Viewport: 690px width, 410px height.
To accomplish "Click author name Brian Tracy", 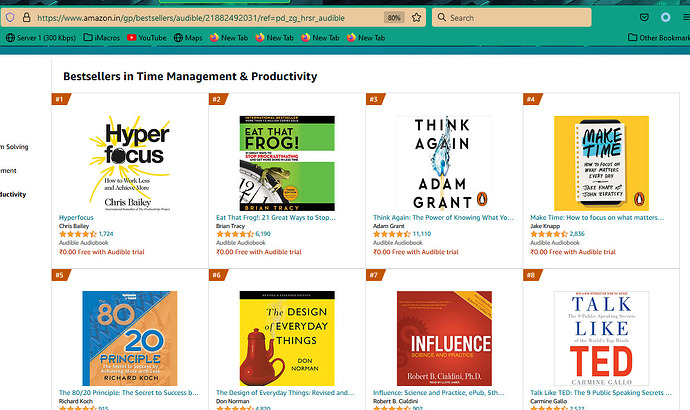I will (230, 226).
